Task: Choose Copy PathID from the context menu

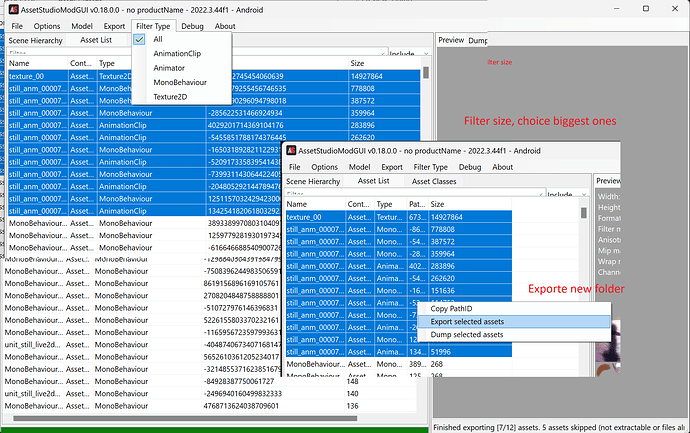Action: coord(514,308)
